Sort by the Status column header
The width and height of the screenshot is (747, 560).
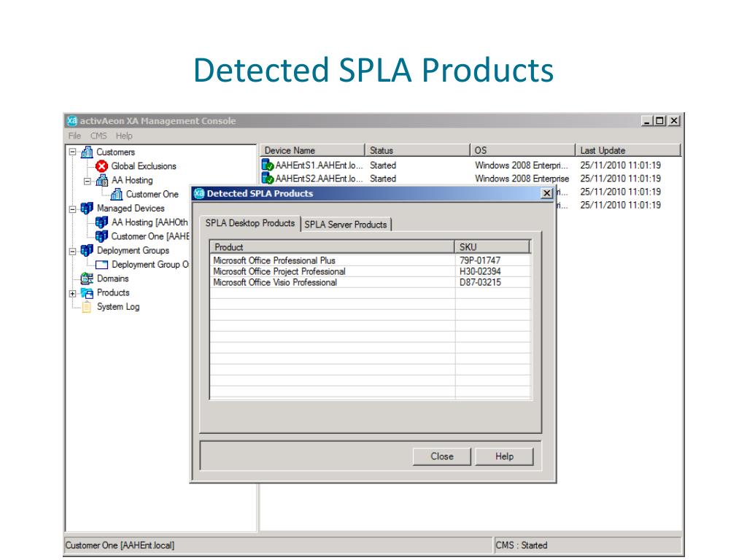pyautogui.click(x=417, y=150)
